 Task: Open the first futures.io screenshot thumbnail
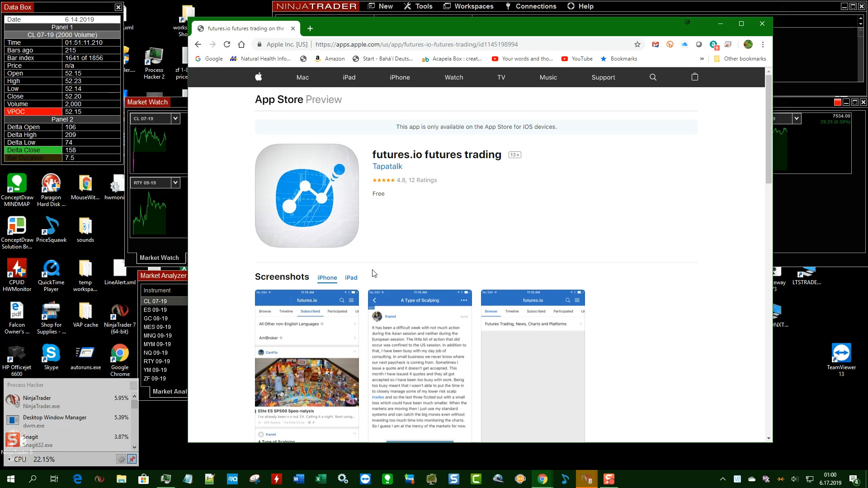[x=307, y=366]
